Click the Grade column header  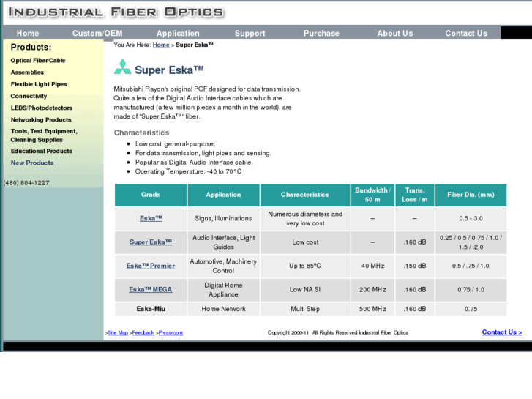click(x=151, y=195)
